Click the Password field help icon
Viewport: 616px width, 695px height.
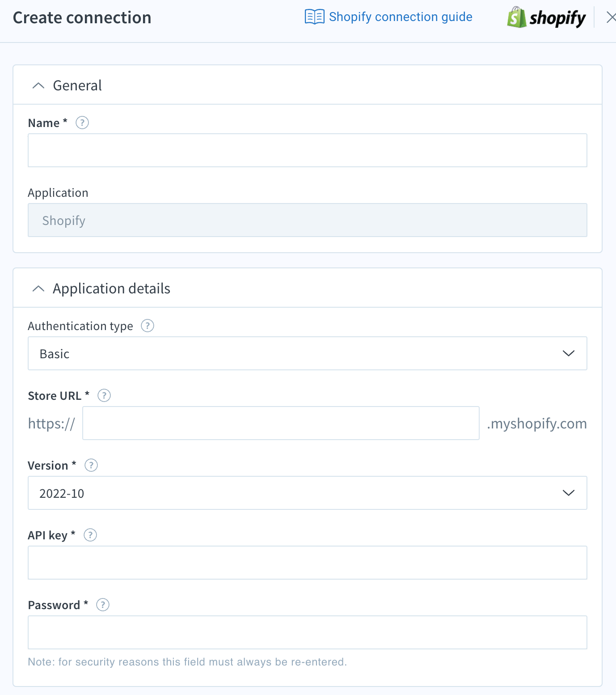click(103, 605)
